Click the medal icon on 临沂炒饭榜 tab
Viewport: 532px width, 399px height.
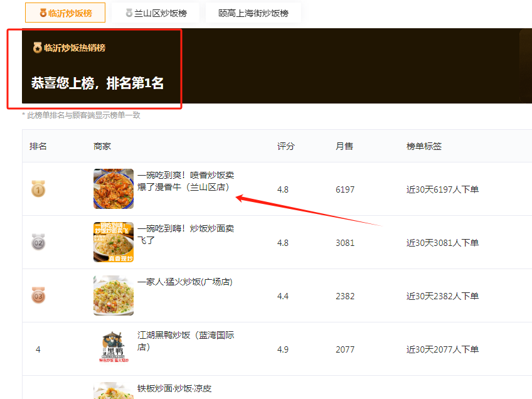tap(44, 12)
